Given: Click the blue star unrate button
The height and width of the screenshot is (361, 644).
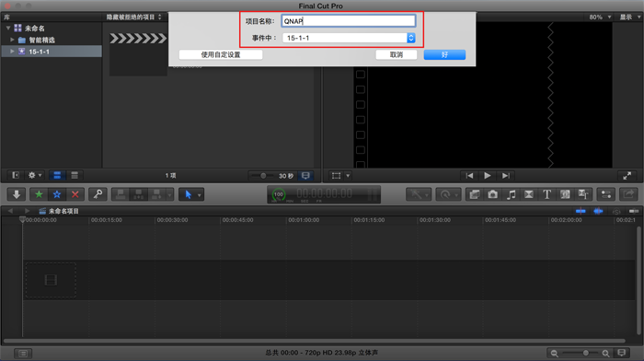Looking at the screenshot, I should coord(57,194).
